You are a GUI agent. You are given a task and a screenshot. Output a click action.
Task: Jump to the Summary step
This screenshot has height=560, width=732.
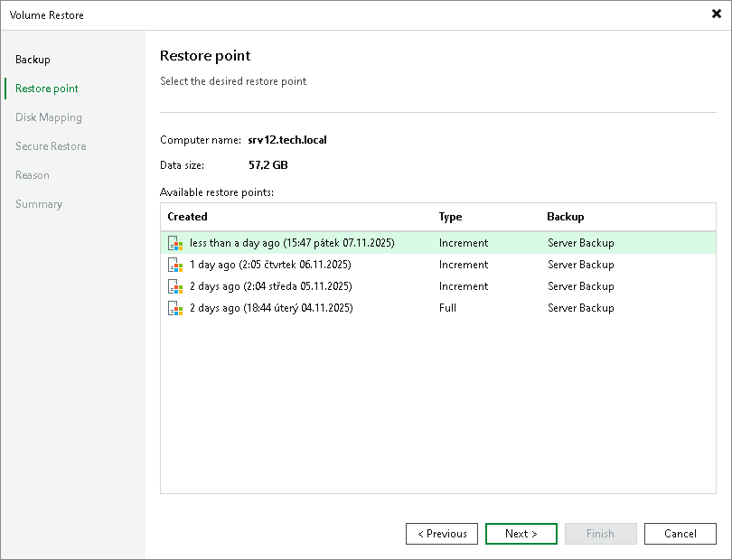39,204
